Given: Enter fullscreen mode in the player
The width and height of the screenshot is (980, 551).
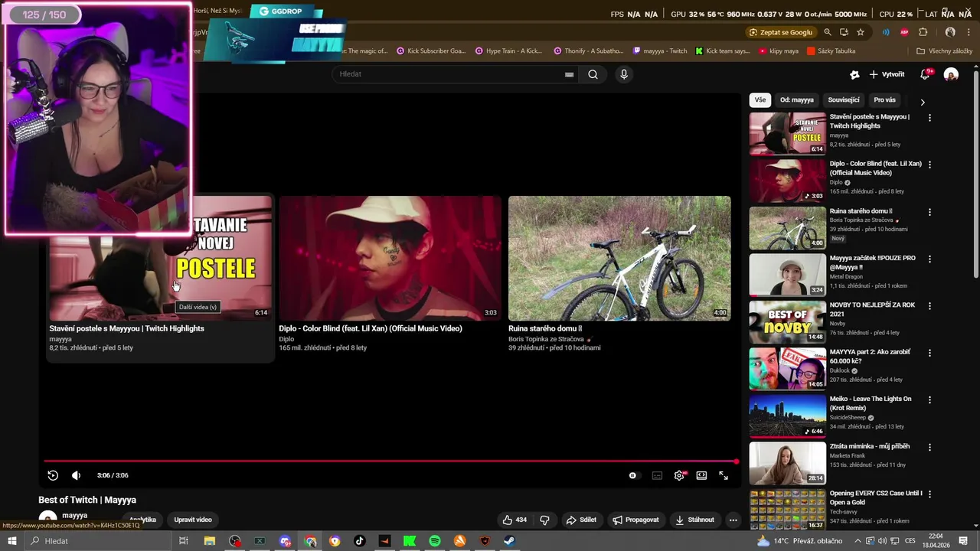Looking at the screenshot, I should pos(724,475).
